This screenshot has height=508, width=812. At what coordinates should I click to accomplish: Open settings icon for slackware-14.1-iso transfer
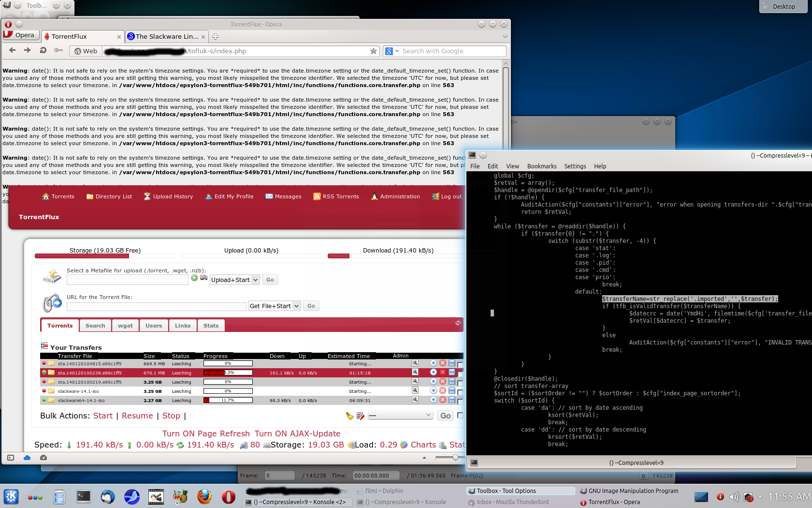click(415, 390)
